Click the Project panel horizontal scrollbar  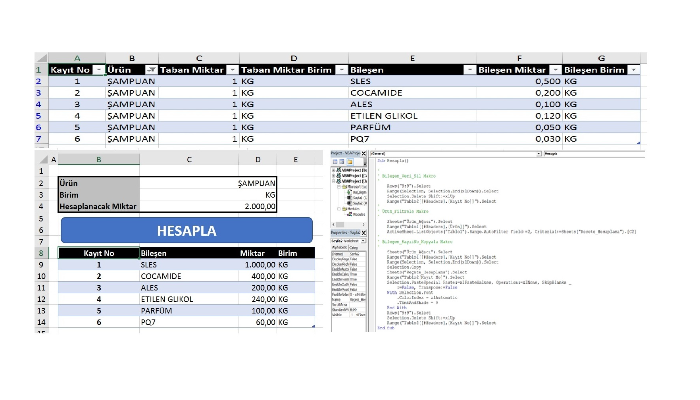click(x=349, y=225)
